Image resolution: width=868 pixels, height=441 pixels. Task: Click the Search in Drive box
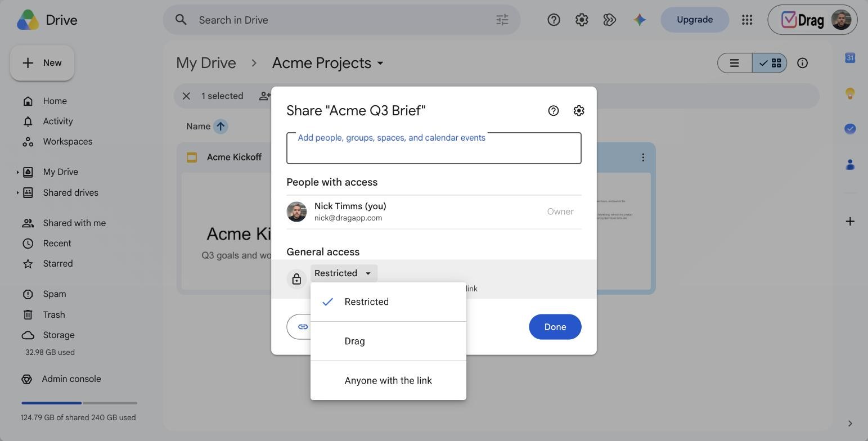click(342, 20)
